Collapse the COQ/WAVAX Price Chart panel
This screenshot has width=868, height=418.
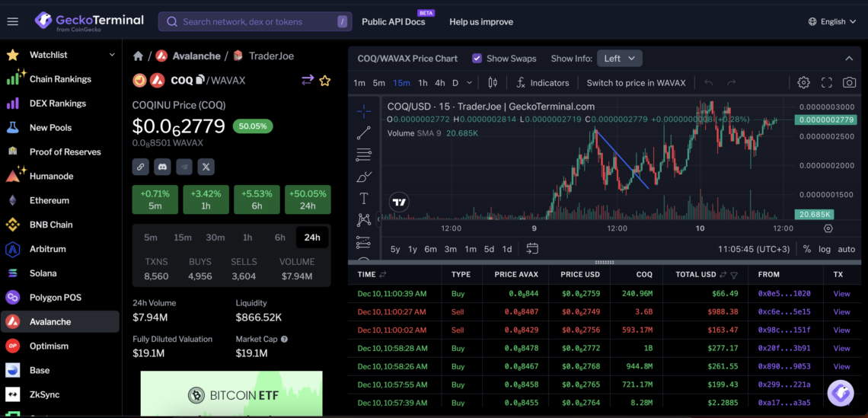pyautogui.click(x=849, y=58)
